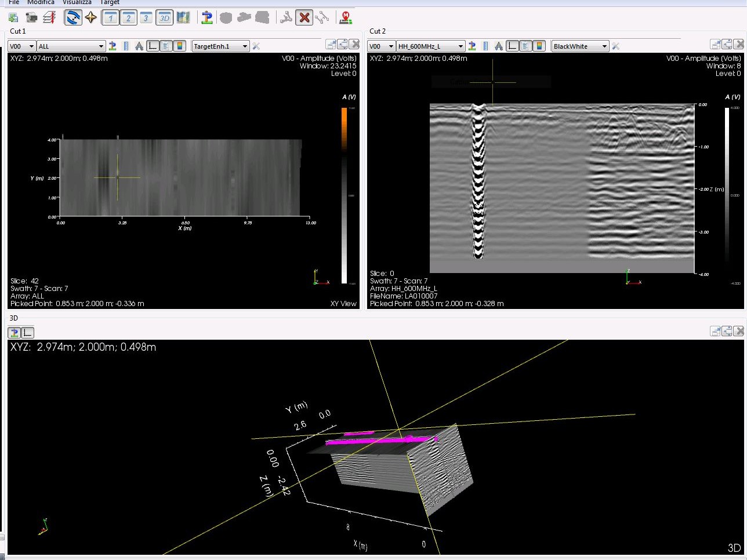Image resolution: width=747 pixels, height=560 pixels.
Task: Open the Visualizza menu
Action: click(x=77, y=2)
